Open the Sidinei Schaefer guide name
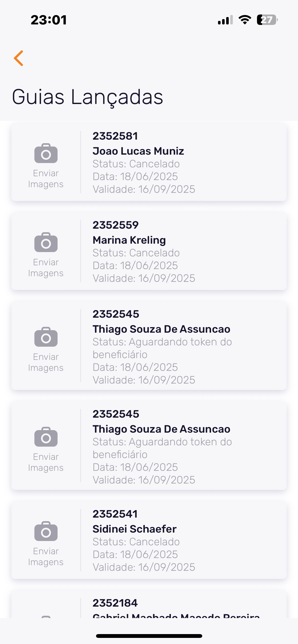 pyautogui.click(x=134, y=529)
